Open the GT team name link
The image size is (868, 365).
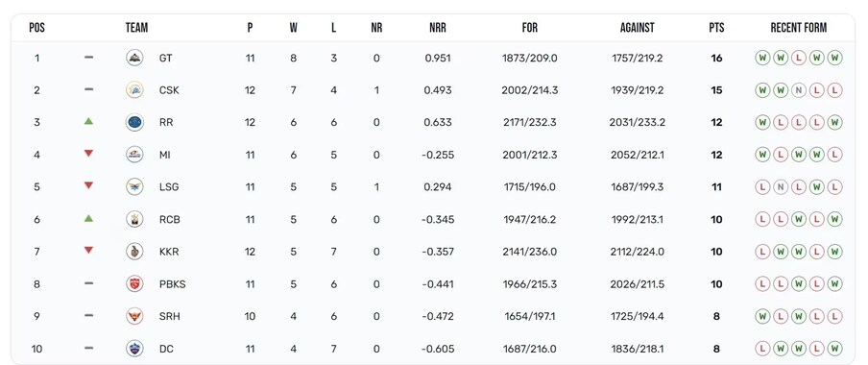pos(165,58)
